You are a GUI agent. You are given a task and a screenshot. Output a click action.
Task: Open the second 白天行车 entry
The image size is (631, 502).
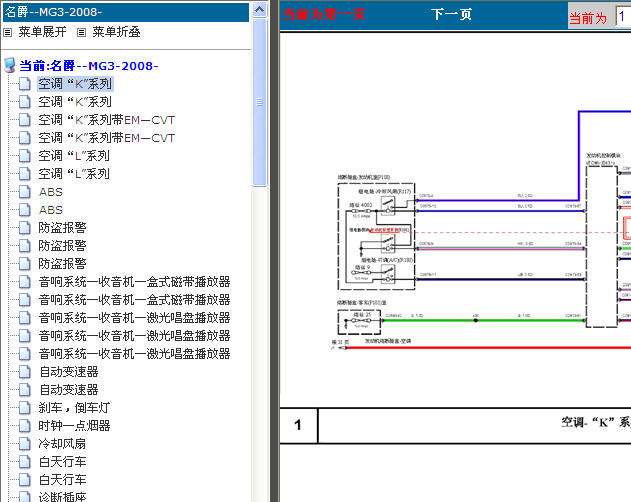click(x=62, y=480)
